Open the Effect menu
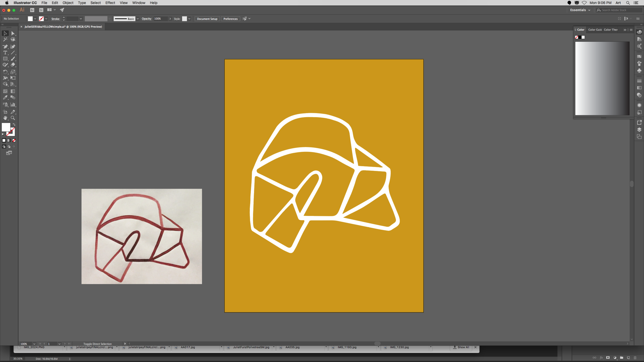The width and height of the screenshot is (644, 362). tap(110, 3)
